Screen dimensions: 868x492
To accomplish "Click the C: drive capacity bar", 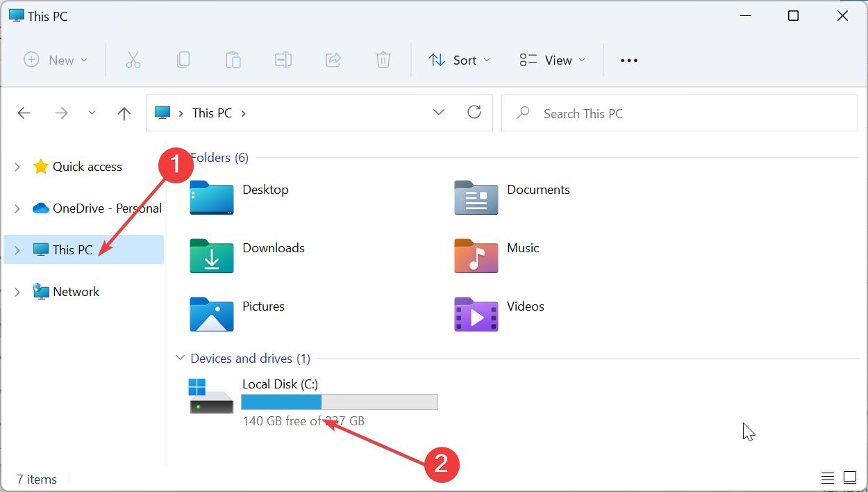I will coord(340,402).
